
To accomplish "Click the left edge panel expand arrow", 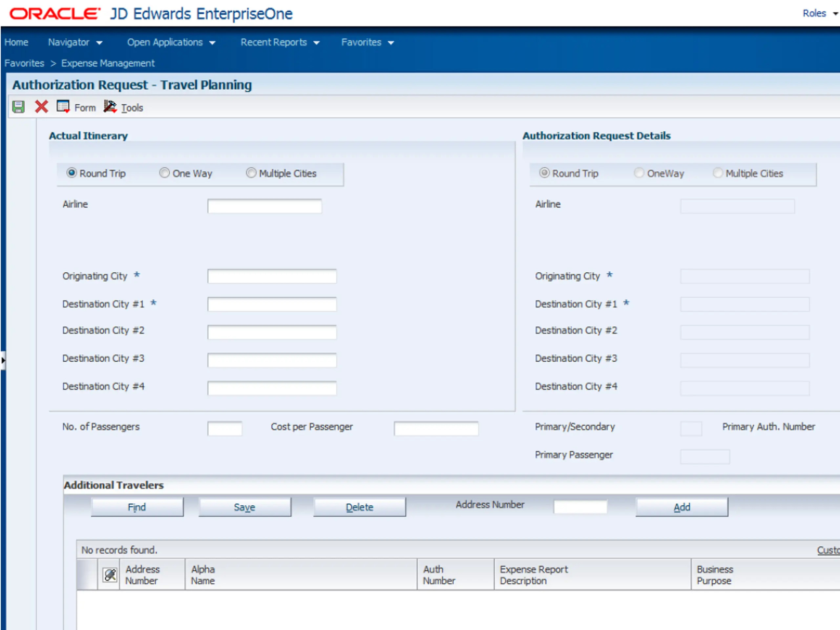I will coord(3,360).
